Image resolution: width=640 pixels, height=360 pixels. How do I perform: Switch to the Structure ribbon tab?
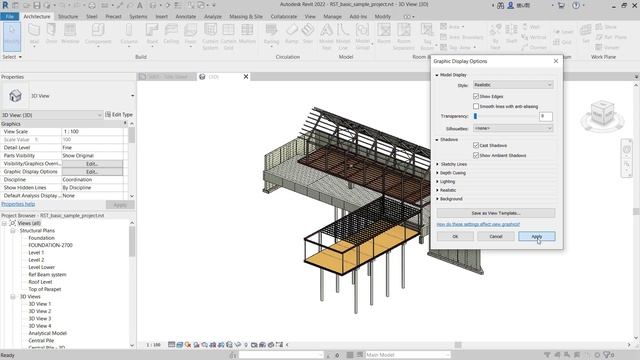click(x=68, y=16)
